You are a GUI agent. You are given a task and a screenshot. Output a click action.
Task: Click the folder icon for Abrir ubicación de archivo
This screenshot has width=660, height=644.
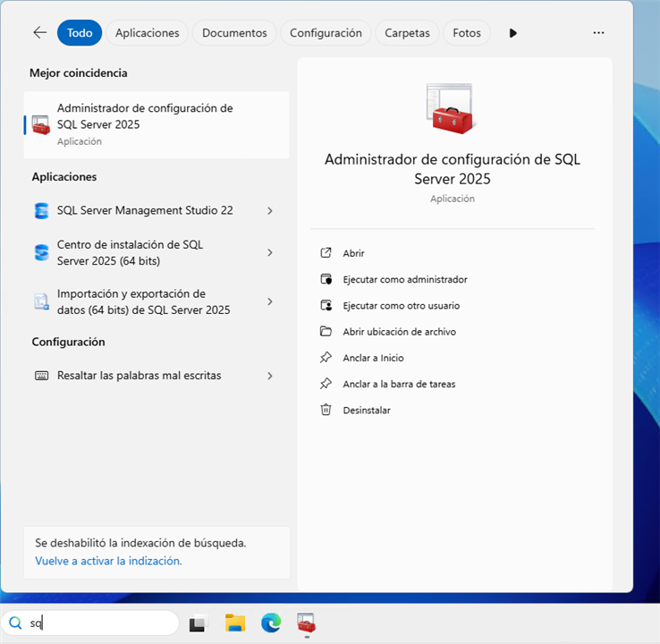[326, 331]
